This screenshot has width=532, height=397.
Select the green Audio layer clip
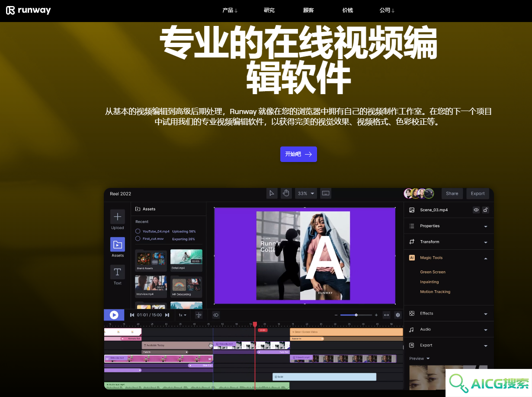(x=197, y=385)
